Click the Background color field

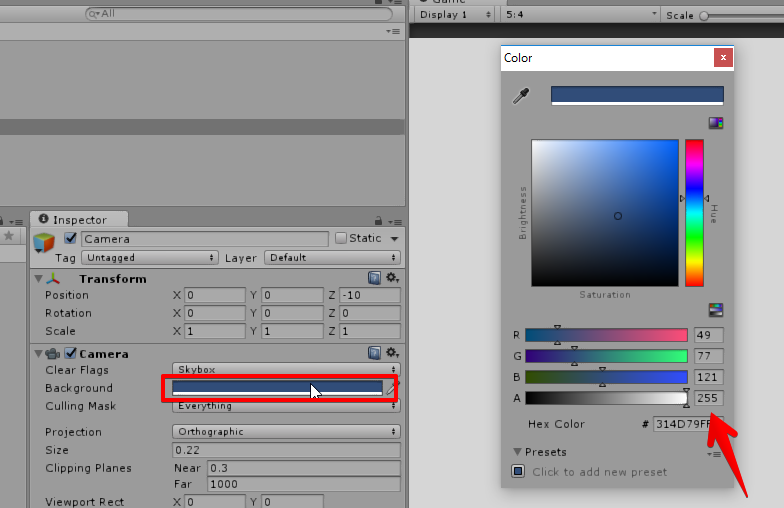pos(278,388)
